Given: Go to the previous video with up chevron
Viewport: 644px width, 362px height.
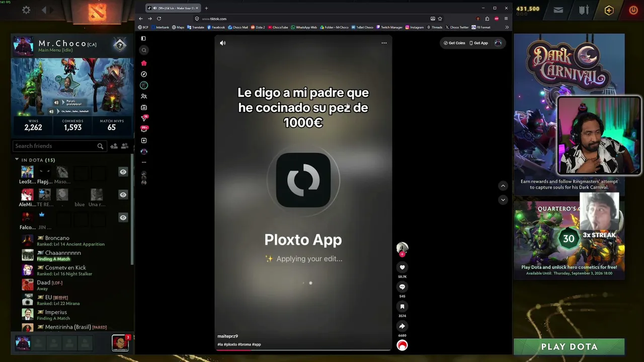Looking at the screenshot, I should click(503, 186).
